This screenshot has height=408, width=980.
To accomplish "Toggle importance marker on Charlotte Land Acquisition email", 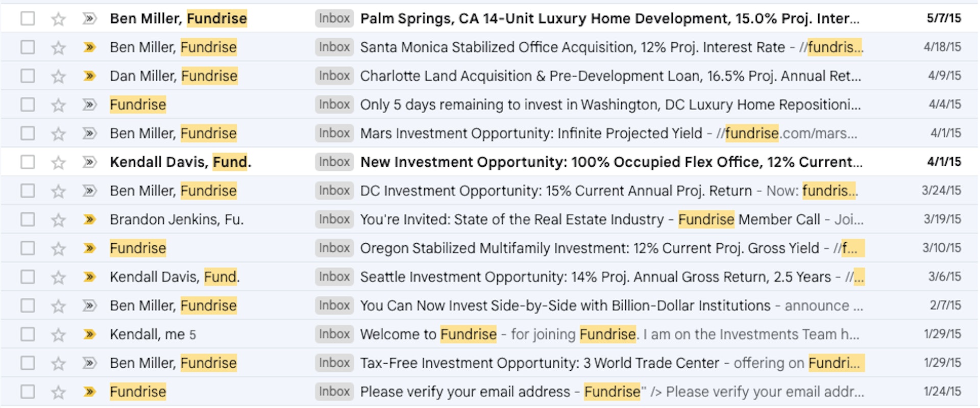I will [x=89, y=76].
